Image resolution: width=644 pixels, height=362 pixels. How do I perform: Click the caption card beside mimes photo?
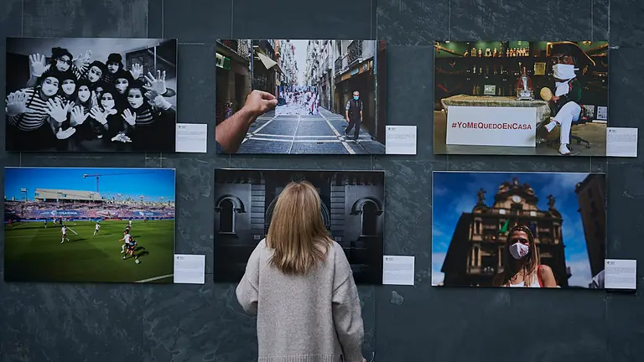pyautogui.click(x=191, y=137)
